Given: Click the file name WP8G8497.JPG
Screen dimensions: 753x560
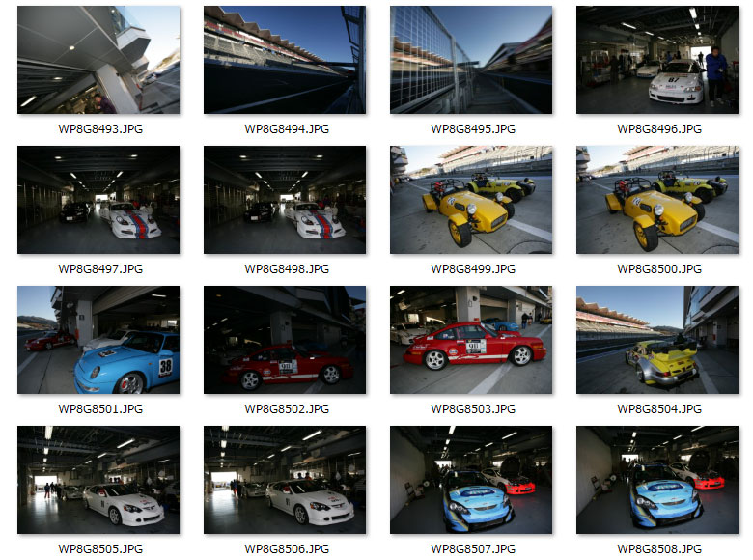Looking at the screenshot, I should [x=100, y=269].
